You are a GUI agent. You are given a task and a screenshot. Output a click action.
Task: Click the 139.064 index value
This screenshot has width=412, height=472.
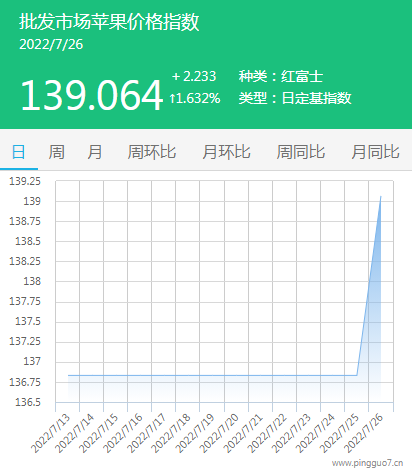click(91, 95)
